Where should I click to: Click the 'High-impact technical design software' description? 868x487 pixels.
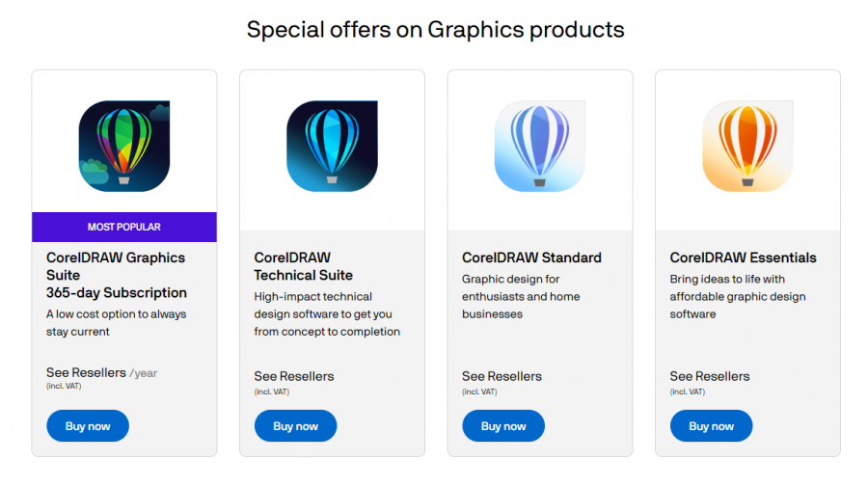point(327,314)
